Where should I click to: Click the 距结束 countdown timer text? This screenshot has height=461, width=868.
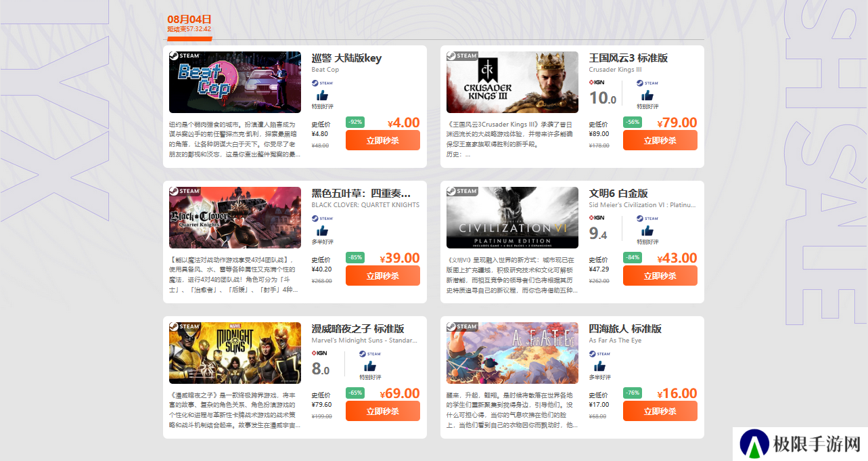pos(189,29)
